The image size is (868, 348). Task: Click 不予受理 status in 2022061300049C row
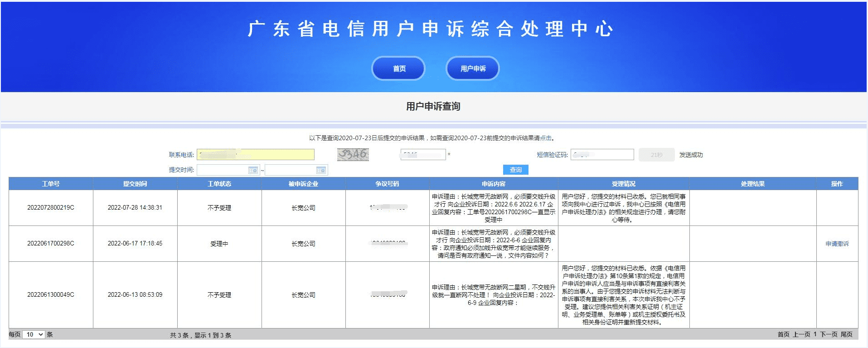click(x=219, y=295)
